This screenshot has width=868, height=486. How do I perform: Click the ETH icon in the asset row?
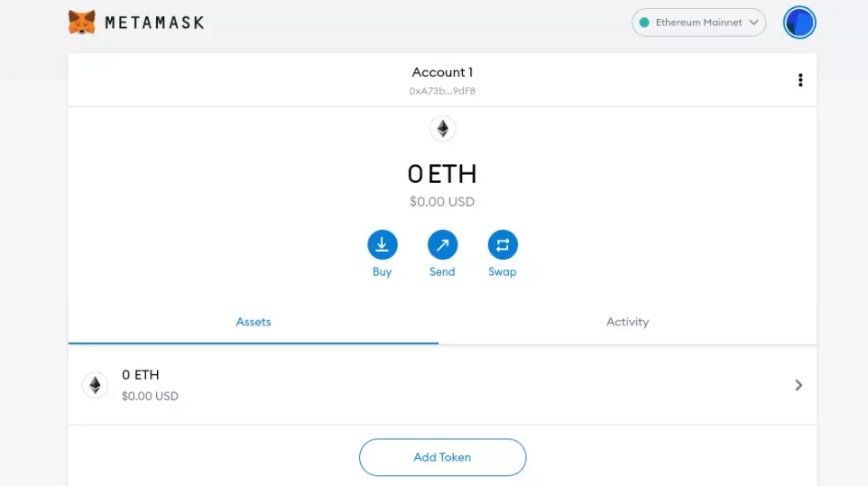pos(96,385)
